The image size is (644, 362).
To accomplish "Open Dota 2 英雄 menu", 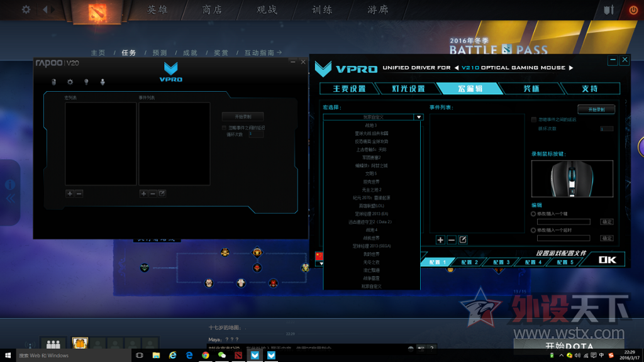I will click(157, 10).
